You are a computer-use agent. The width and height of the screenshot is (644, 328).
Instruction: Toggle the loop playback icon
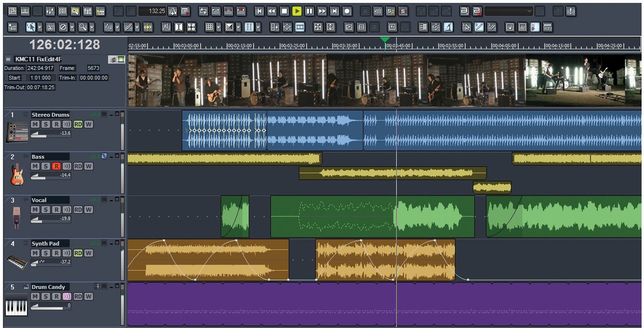(203, 11)
